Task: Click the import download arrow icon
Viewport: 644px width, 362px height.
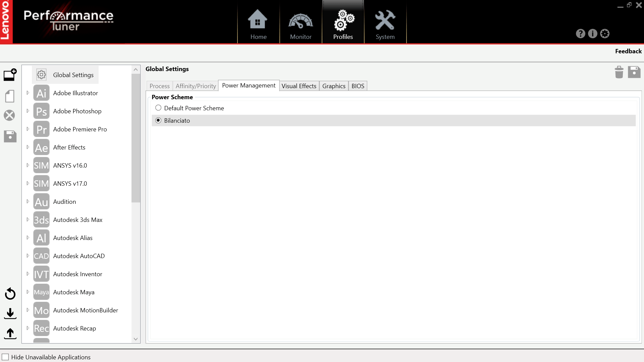Action: point(10,314)
